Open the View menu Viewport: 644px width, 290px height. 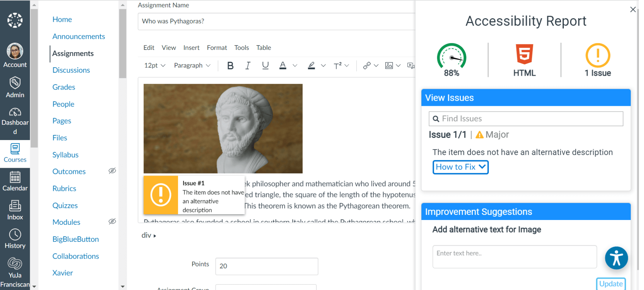click(169, 47)
